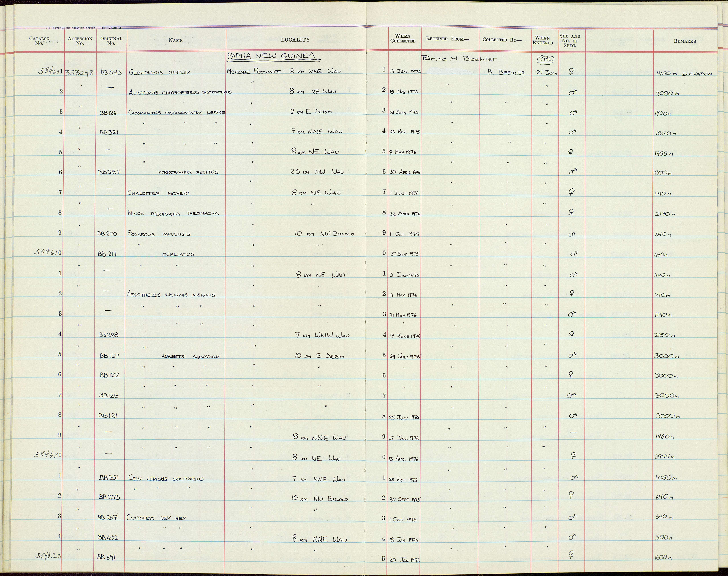This screenshot has height=576, width=728.
Task: Click the date '31 July 1975'
Action: [404, 112]
